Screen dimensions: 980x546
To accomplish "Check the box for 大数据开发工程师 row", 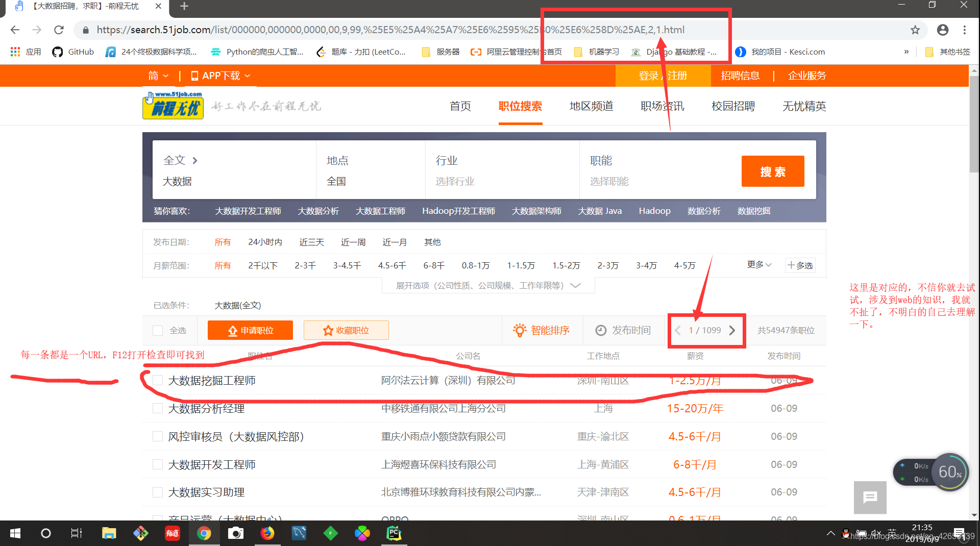I will 158,464.
